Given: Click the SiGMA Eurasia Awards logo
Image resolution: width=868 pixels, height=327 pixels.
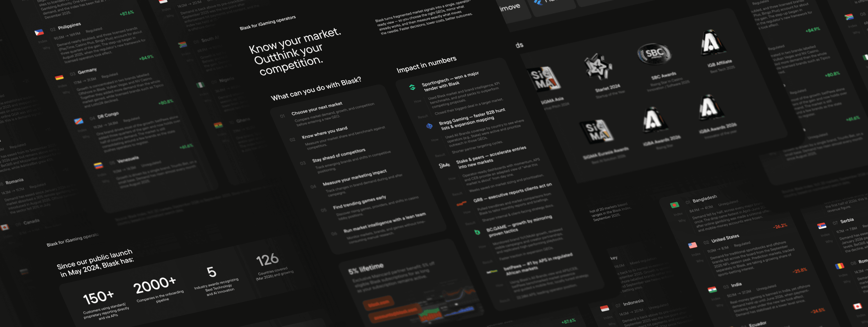Looking at the screenshot, I should (597, 132).
